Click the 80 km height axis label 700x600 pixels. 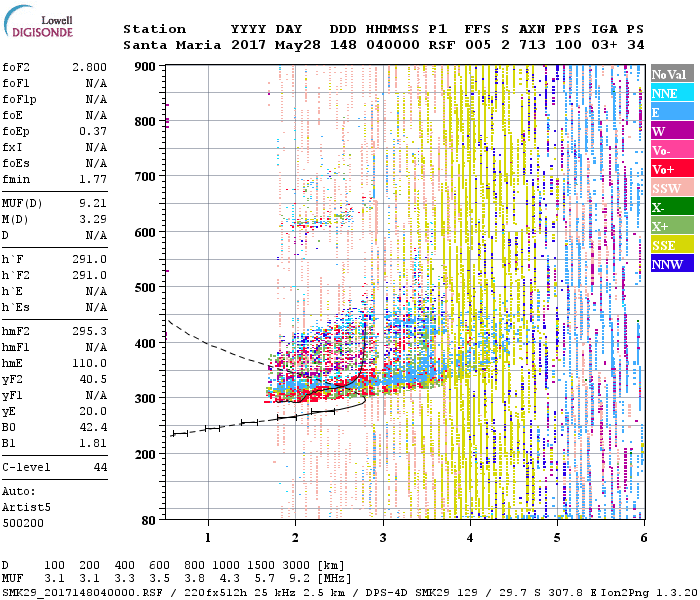point(149,520)
